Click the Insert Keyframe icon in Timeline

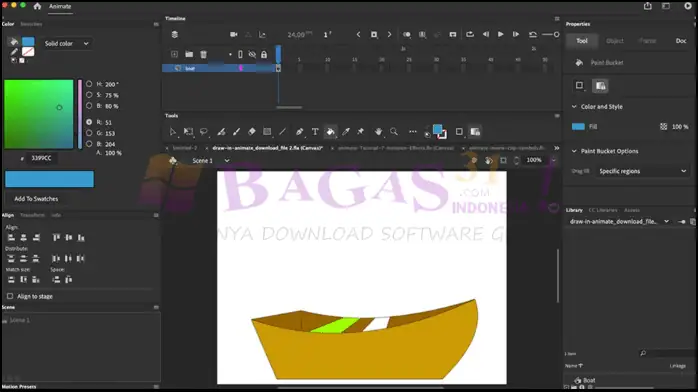click(x=374, y=34)
